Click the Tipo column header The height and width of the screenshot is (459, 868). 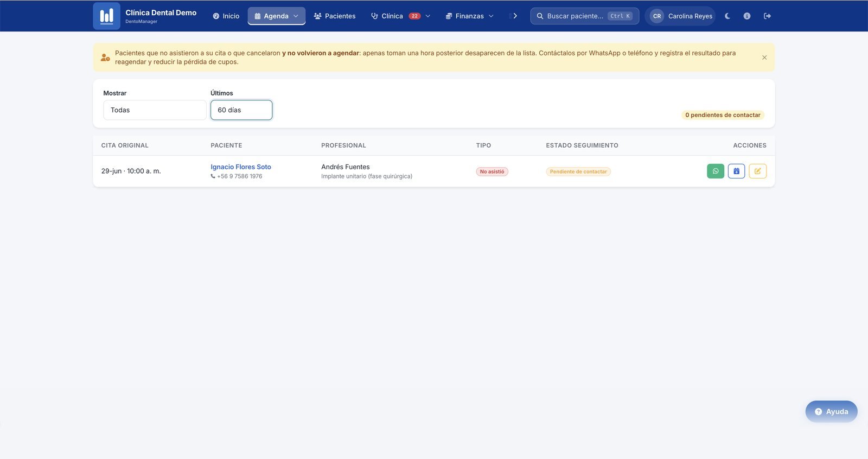483,145
